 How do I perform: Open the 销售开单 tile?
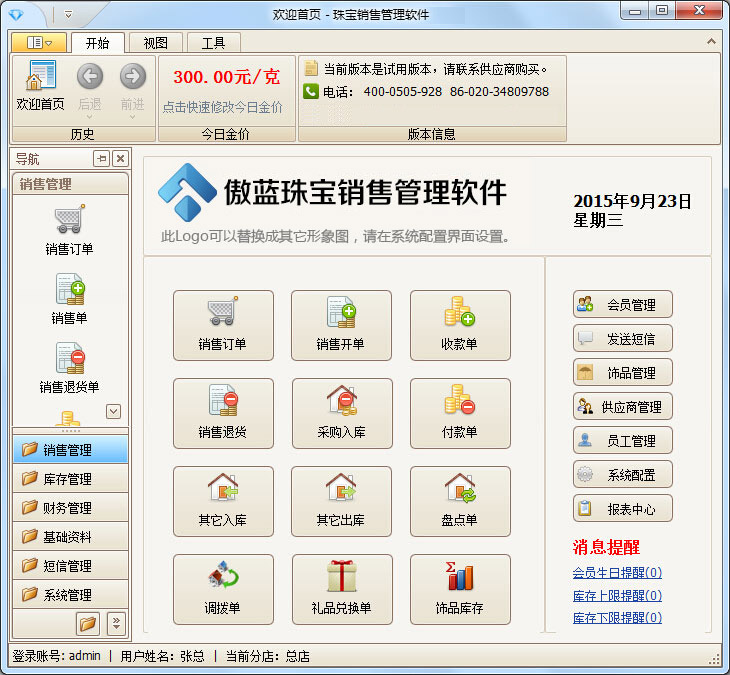tap(341, 325)
